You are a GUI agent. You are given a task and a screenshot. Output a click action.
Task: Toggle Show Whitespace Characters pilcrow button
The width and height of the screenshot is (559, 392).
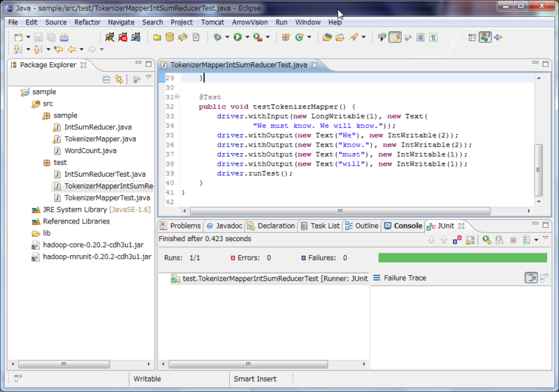click(433, 37)
